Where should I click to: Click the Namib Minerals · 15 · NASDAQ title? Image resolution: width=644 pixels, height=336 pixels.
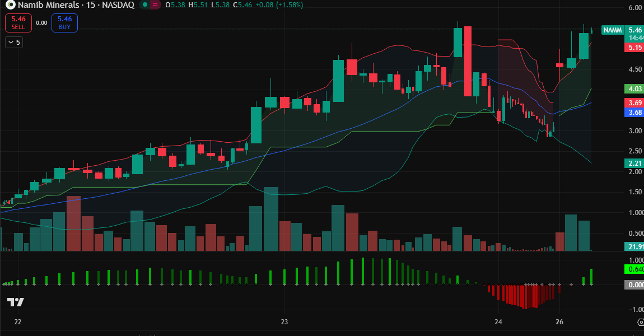pyautogui.click(x=76, y=5)
